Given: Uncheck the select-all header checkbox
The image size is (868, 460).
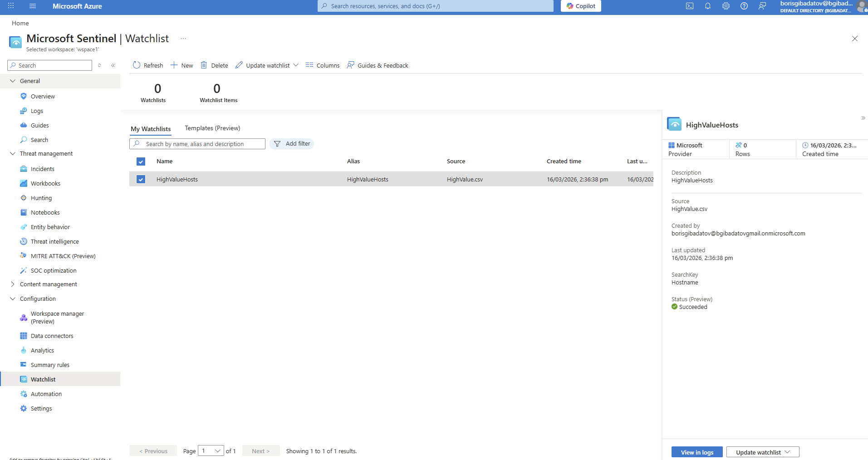Looking at the screenshot, I should click(141, 161).
